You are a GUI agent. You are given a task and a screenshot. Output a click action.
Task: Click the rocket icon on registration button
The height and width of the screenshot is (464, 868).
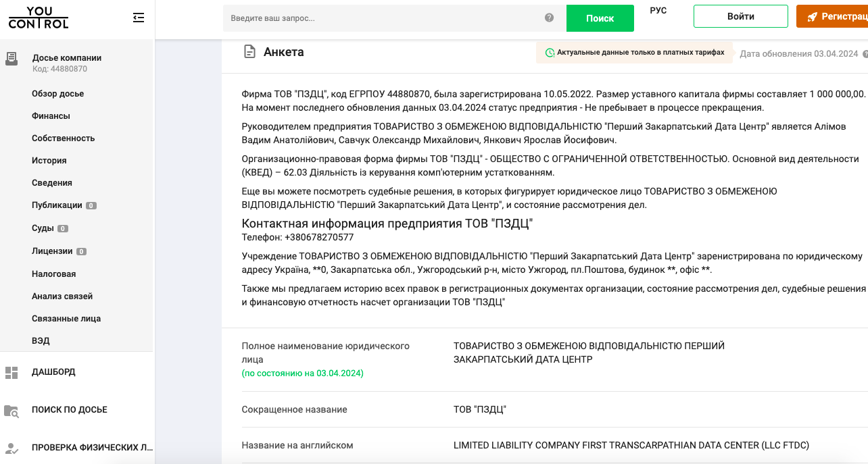pyautogui.click(x=812, y=17)
